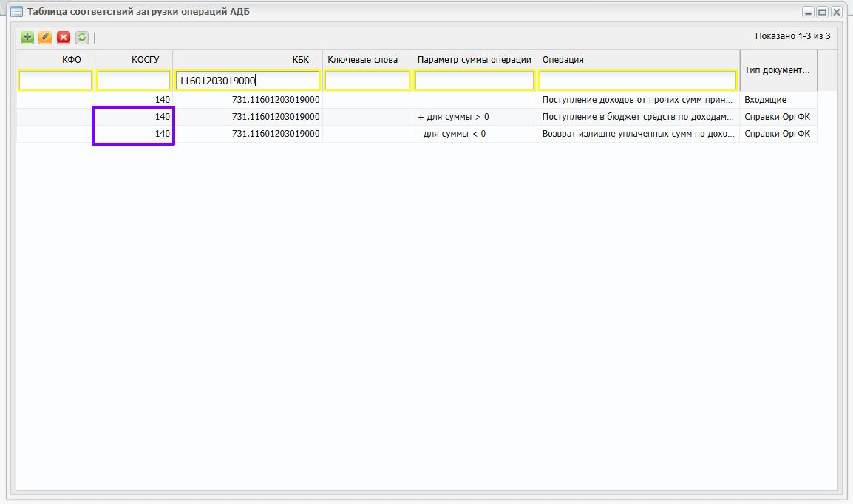Select КБК cell in the - для суммы row
The image size is (853, 504).
(x=248, y=134)
